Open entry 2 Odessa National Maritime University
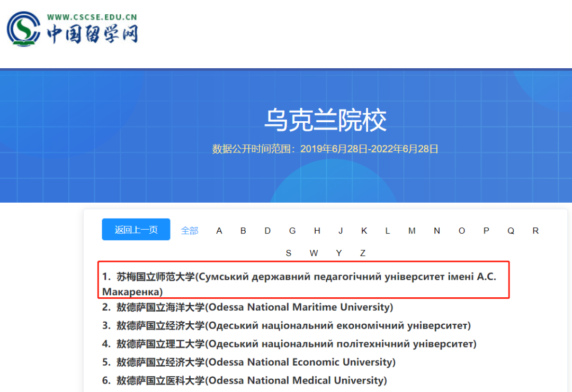Screen dimensions: 572x392 click(248, 307)
